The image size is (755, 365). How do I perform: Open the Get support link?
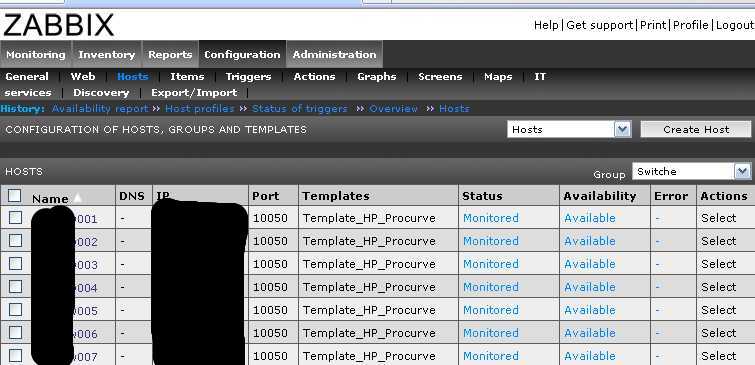599,25
